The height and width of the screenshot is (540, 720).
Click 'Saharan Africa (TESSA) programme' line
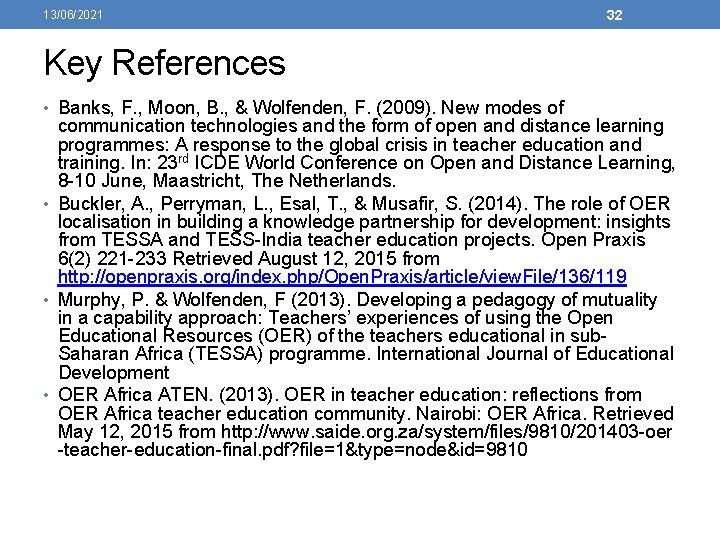tap(366, 354)
